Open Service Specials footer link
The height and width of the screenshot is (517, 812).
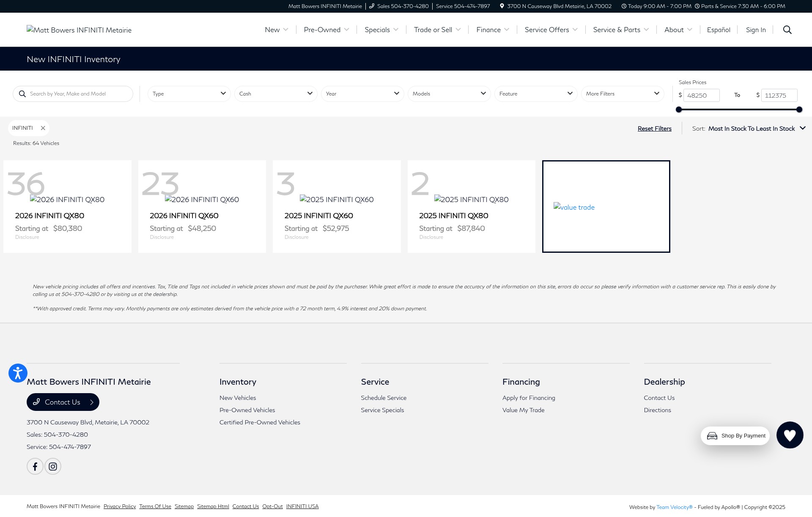[382, 410]
